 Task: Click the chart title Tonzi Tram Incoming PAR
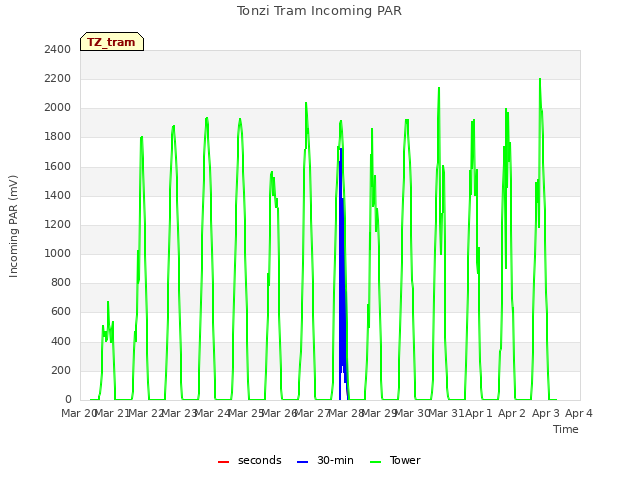click(319, 11)
